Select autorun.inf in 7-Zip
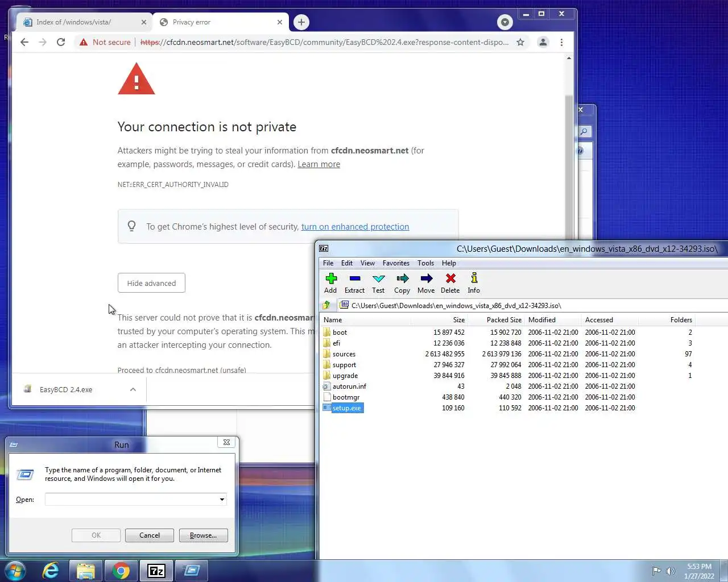Screen dimensions: 728x582 (x=349, y=386)
